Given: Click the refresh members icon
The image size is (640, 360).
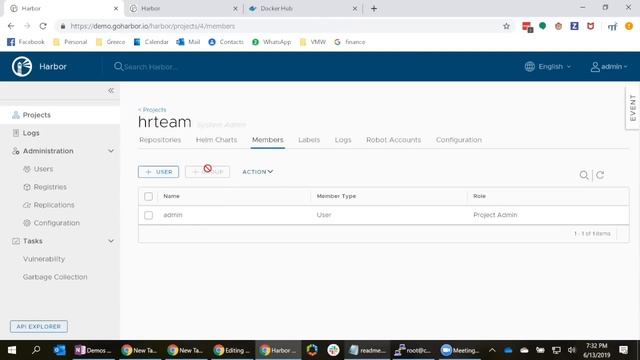Looking at the screenshot, I should (600, 175).
